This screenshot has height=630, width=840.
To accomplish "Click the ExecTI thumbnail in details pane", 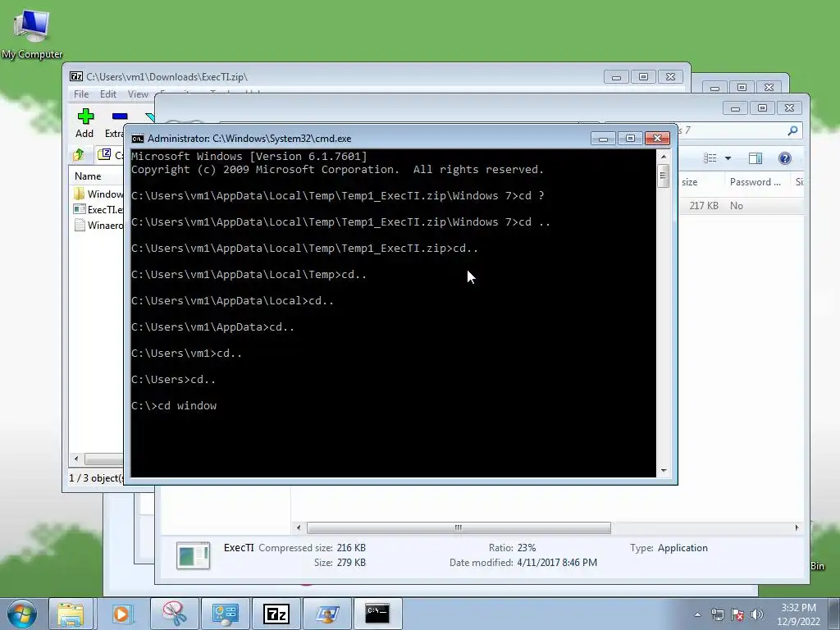I will pyautogui.click(x=194, y=555).
